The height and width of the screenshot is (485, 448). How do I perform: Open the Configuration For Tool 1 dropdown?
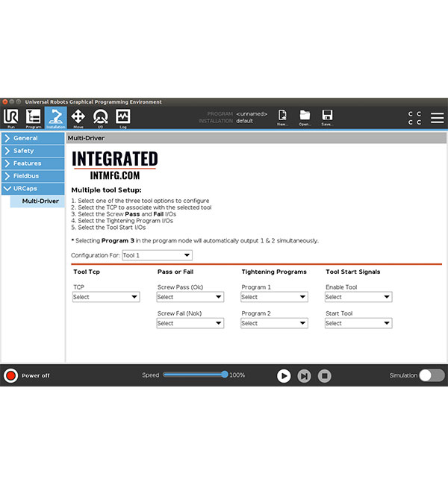click(157, 255)
